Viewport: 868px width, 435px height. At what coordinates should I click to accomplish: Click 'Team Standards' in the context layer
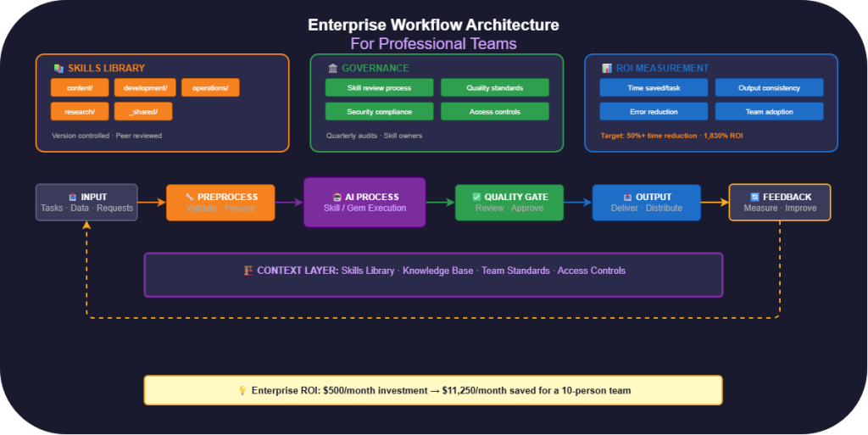[515, 270]
